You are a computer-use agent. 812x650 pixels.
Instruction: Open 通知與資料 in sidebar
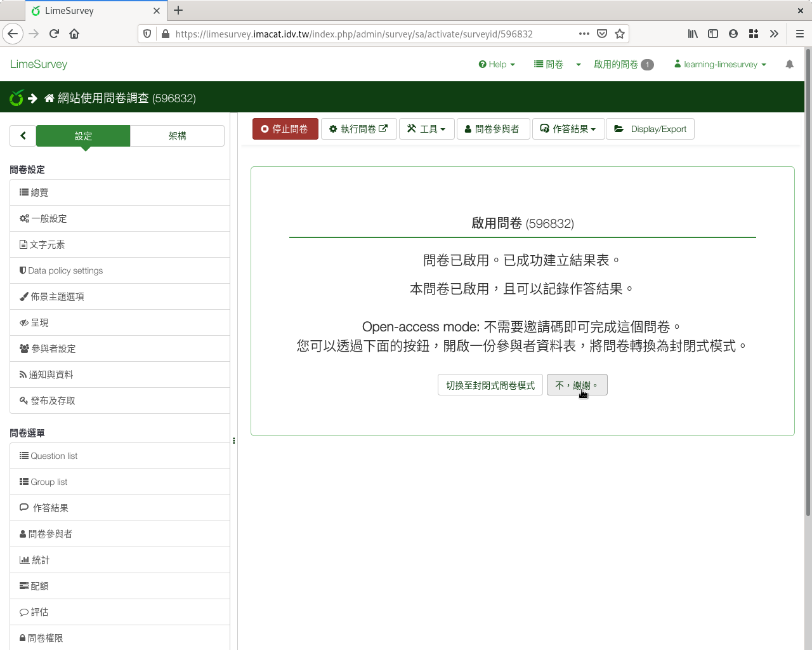coord(120,375)
